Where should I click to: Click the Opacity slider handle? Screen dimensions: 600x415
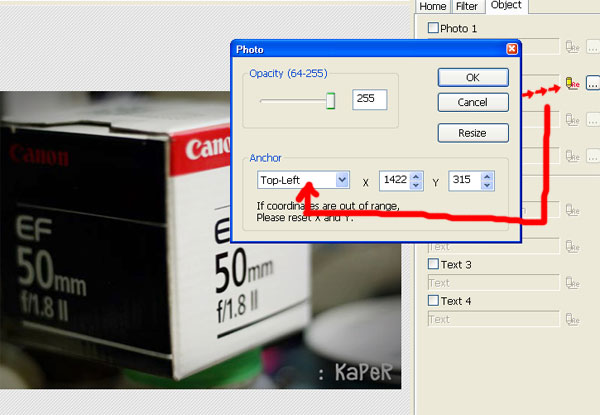(x=331, y=101)
